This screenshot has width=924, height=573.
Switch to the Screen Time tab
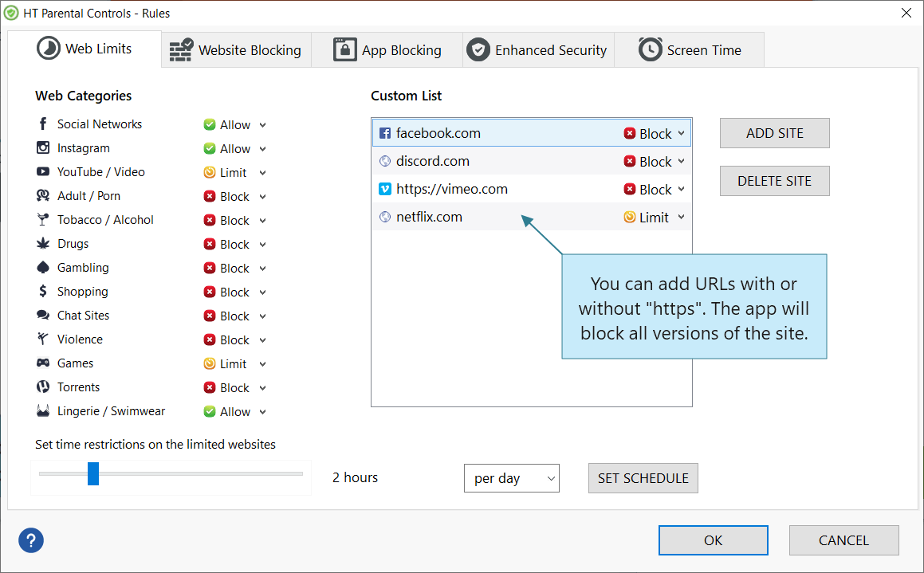click(x=690, y=50)
